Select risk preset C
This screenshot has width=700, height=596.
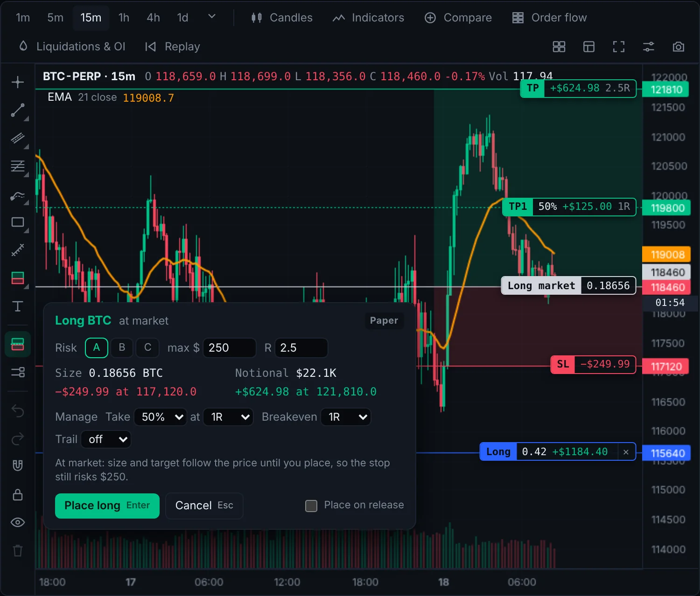147,348
